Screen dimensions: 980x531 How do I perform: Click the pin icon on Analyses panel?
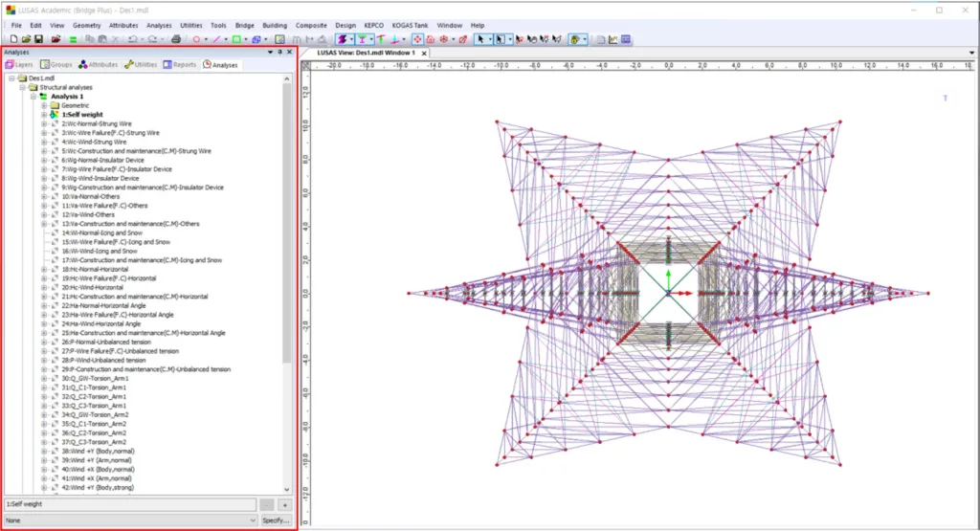[x=279, y=53]
